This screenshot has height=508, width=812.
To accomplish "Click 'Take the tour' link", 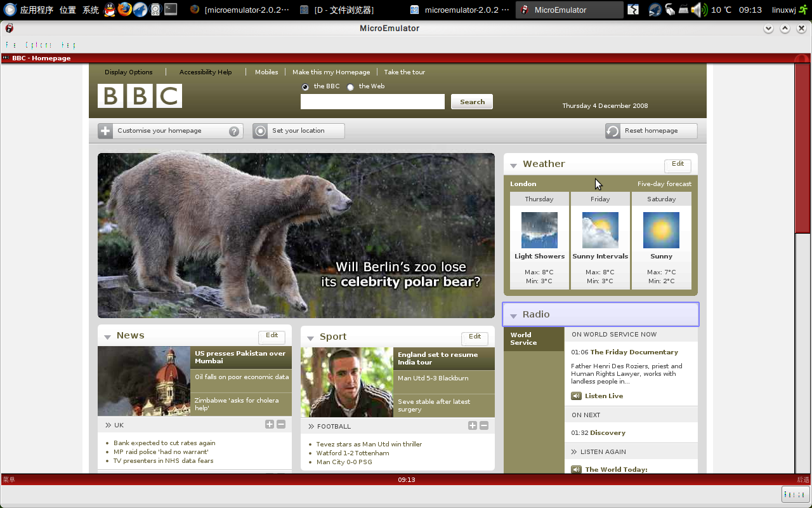I will coord(404,72).
